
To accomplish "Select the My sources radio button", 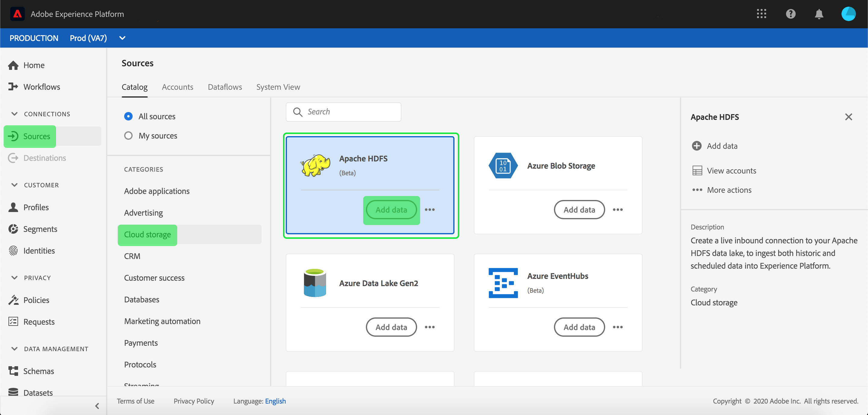I will tap(128, 136).
